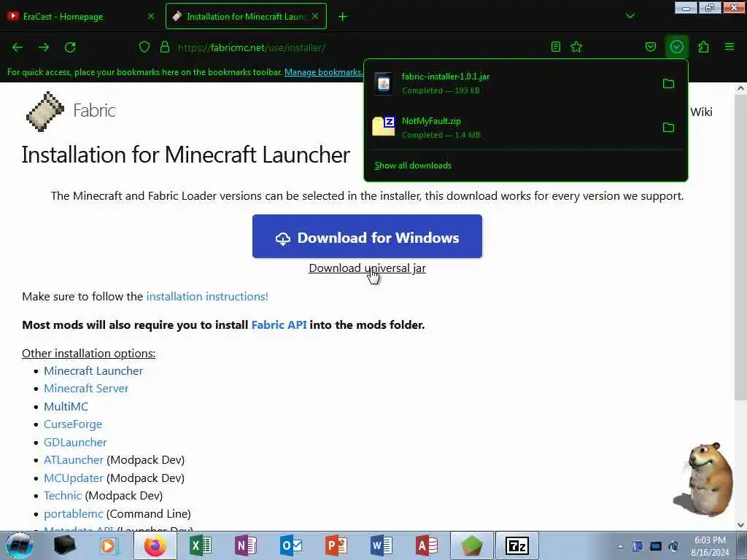Open the Fabric API link
Viewport: 747px width, 560px height.
(x=279, y=324)
